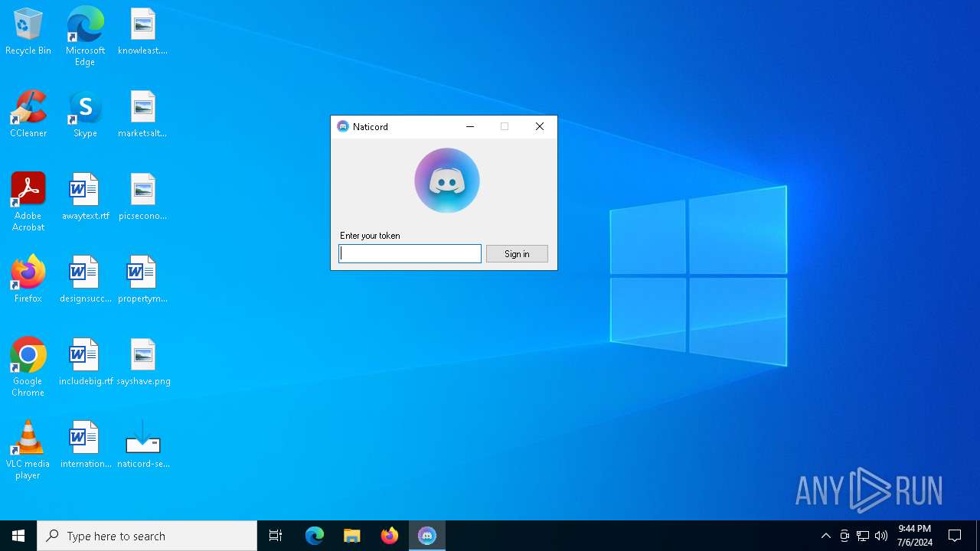Select the Skype desktop shortcut
This screenshot has height=551, width=980.
pos(85,114)
